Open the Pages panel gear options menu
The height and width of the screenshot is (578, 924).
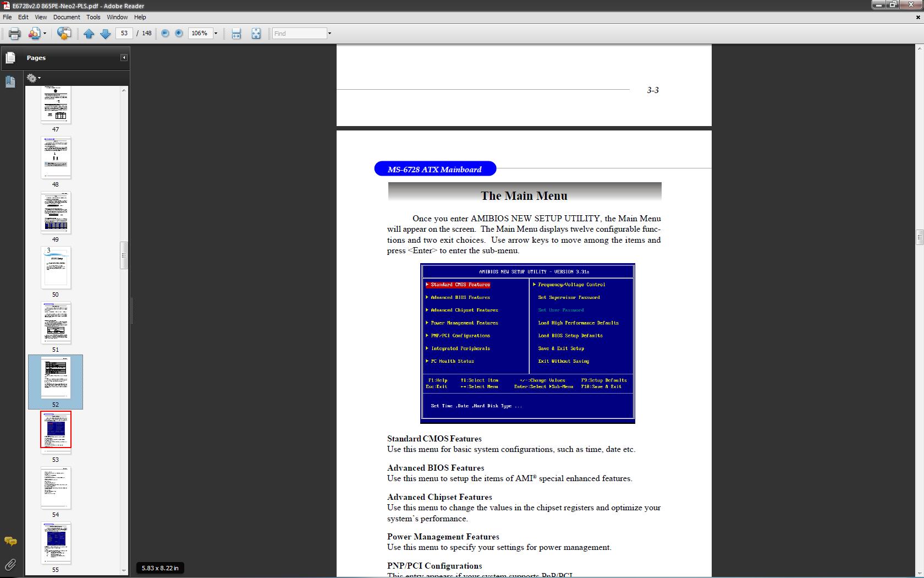pos(34,78)
